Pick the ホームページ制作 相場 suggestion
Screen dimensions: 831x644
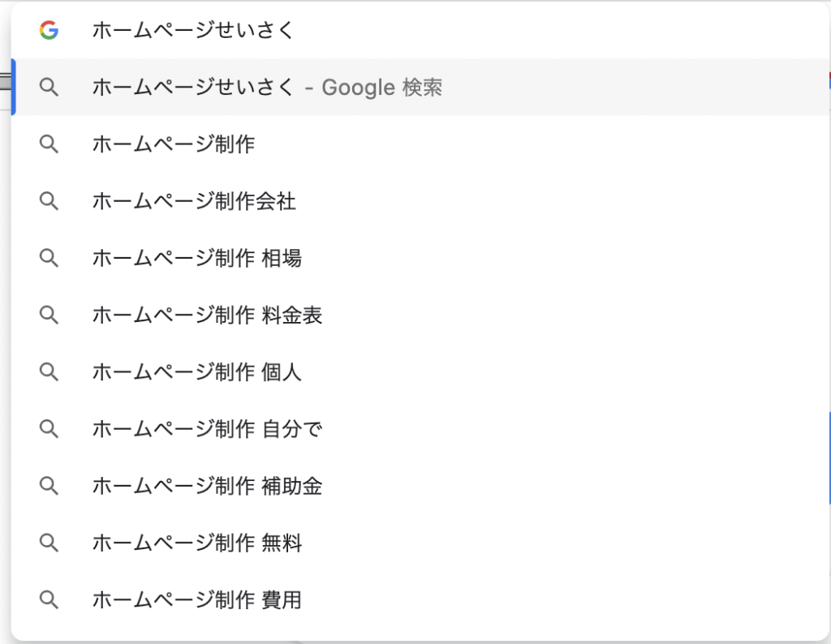(x=197, y=258)
